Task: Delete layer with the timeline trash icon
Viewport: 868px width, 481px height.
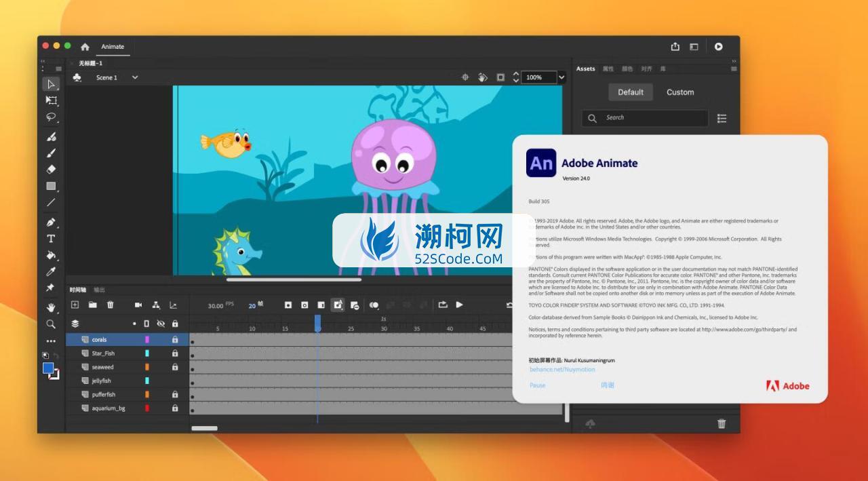Action: [111, 305]
